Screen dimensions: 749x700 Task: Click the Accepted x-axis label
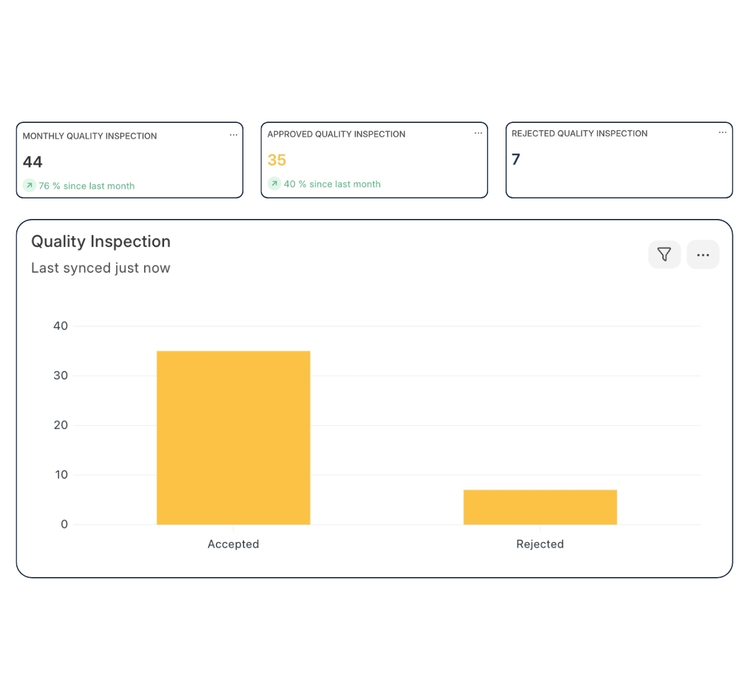click(233, 544)
